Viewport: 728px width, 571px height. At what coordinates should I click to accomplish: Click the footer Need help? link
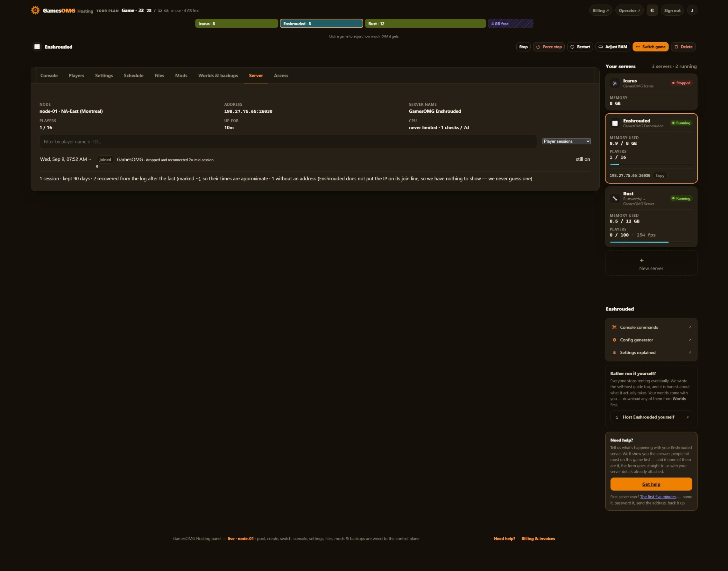tap(504, 539)
